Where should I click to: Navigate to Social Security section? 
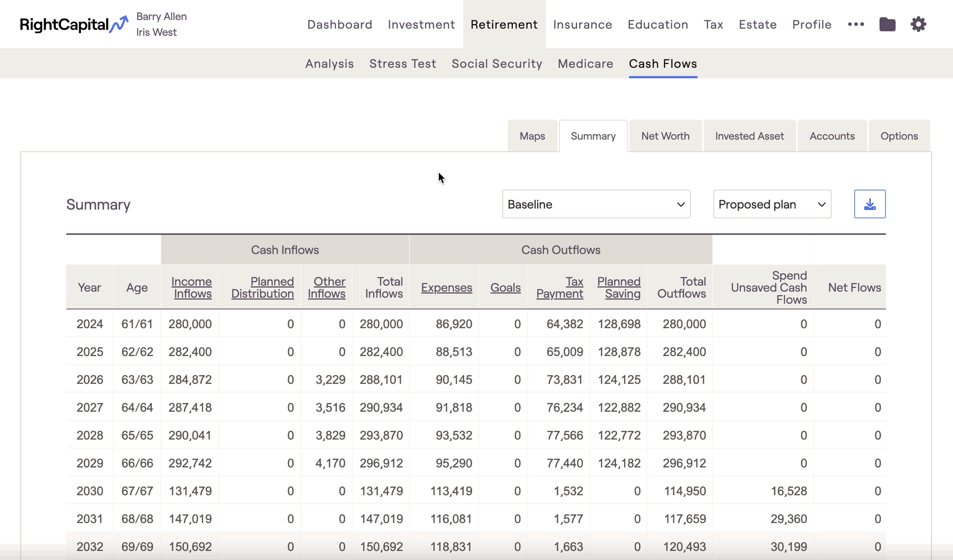click(x=497, y=64)
